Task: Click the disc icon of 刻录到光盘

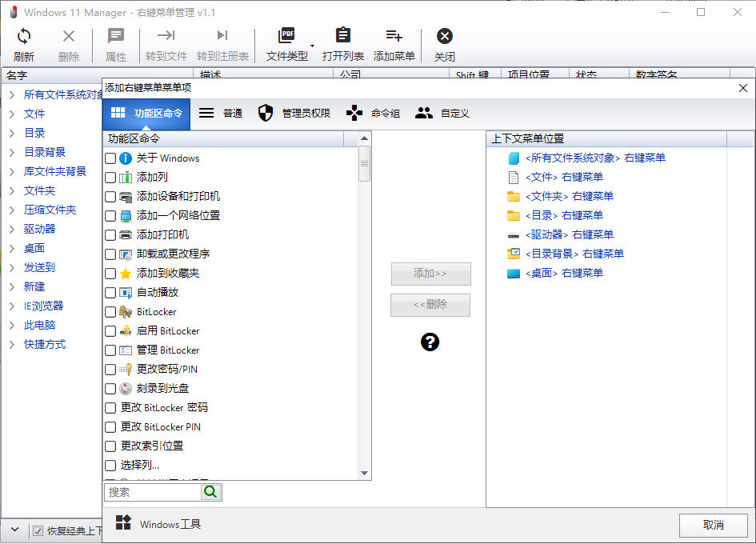Action: [126, 389]
